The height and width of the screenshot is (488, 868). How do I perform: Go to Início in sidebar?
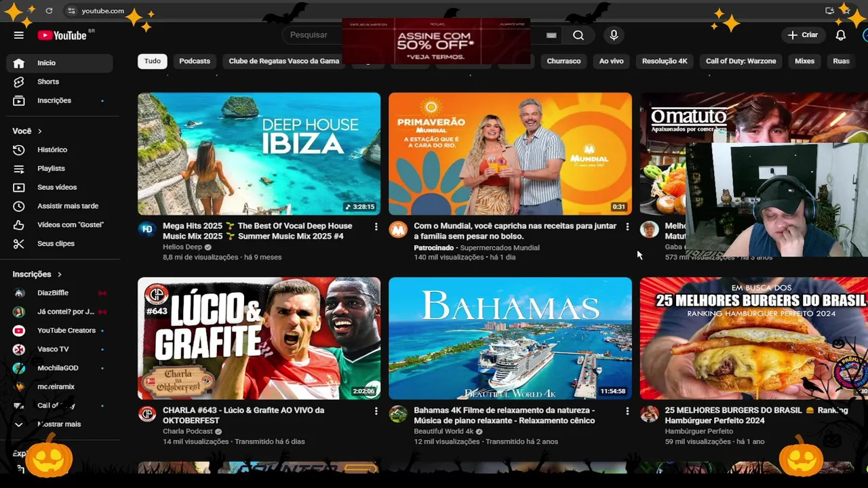[60, 63]
